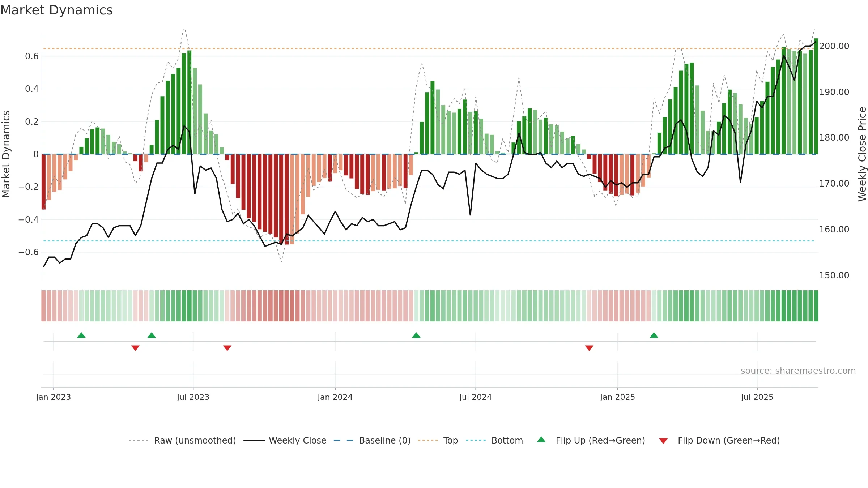
Task: Click the 200.00 price axis label
Action: pos(834,46)
